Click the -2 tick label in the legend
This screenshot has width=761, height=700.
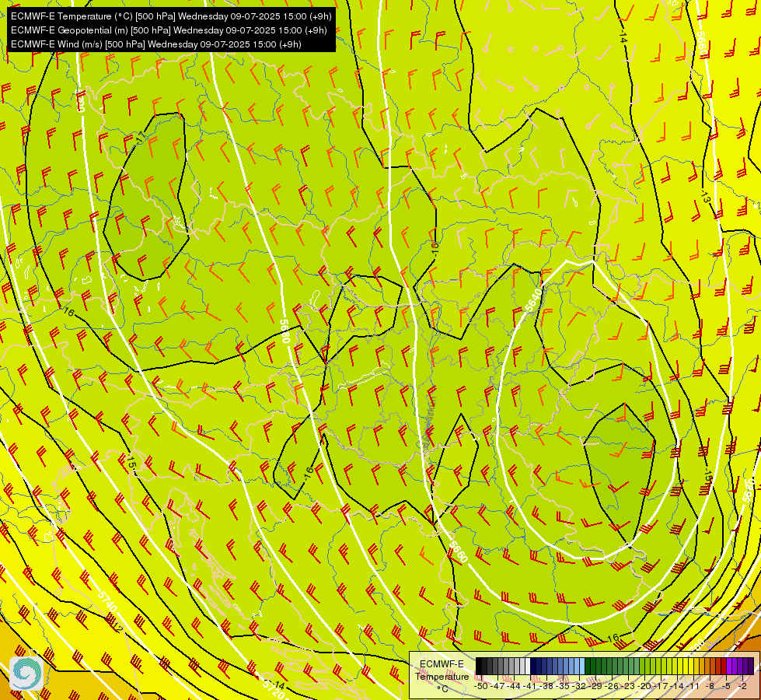tap(742, 686)
